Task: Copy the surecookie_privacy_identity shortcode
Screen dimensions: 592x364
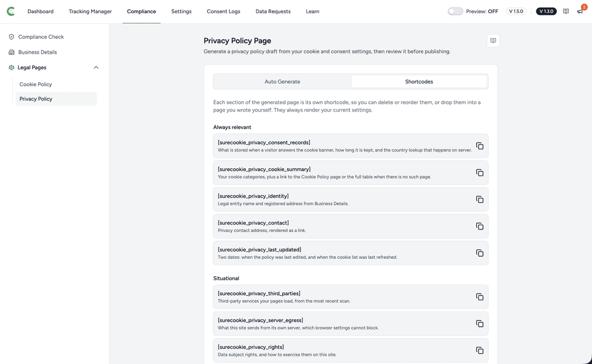Action: pyautogui.click(x=479, y=199)
